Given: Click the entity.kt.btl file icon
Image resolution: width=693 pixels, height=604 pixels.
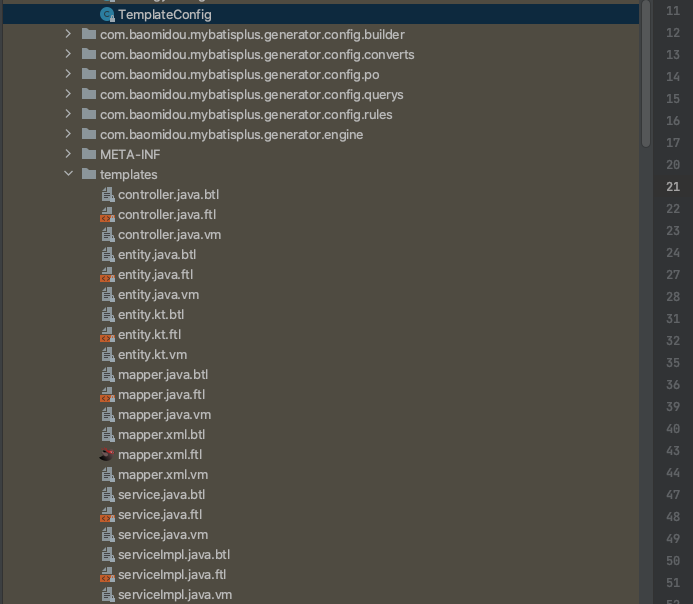Looking at the screenshot, I should [x=108, y=315].
